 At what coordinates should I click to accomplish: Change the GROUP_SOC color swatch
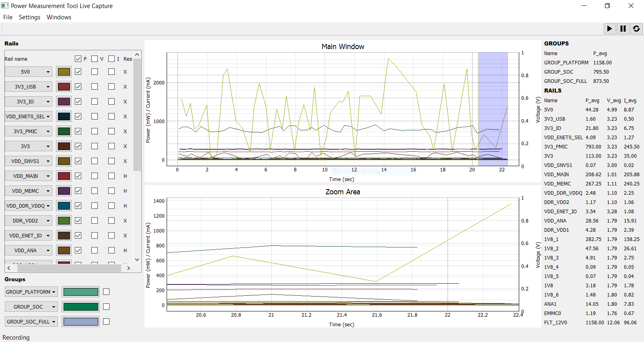coord(81,307)
